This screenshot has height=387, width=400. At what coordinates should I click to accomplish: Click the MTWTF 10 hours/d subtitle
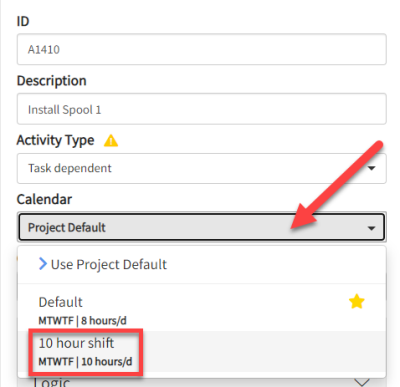click(x=85, y=362)
